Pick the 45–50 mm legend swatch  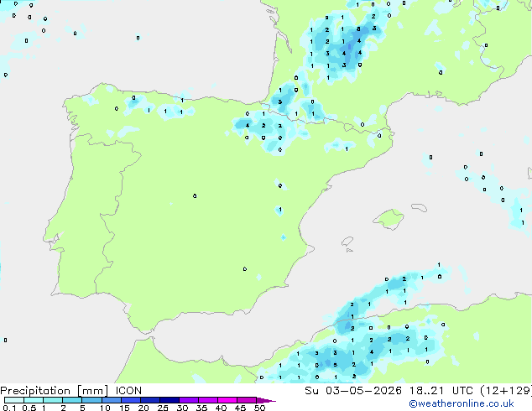tap(247, 400)
